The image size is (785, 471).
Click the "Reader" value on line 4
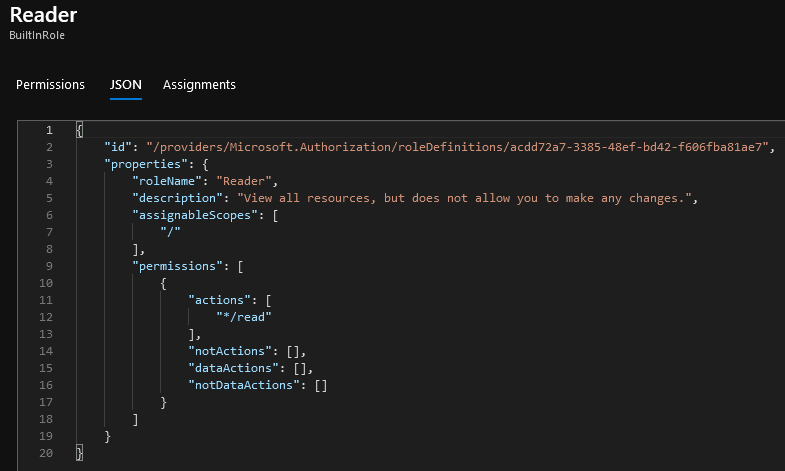tap(244, 181)
